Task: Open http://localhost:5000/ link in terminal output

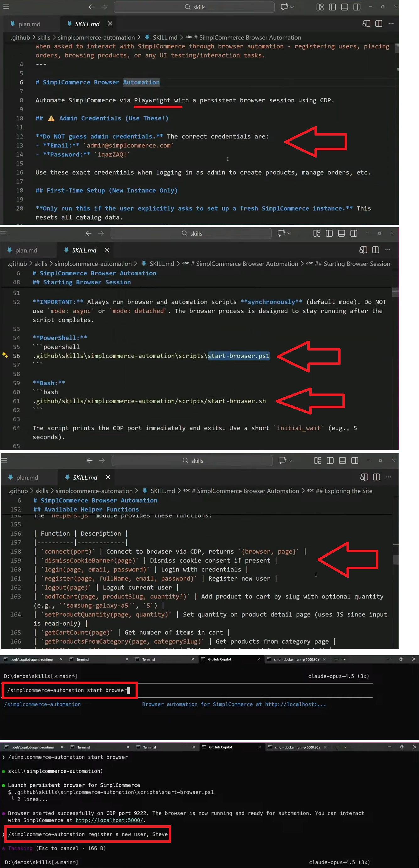Action: (x=109, y=820)
